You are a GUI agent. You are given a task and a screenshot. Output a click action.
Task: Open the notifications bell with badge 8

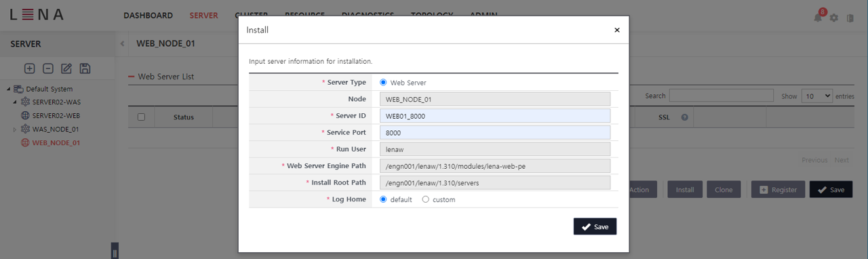pyautogui.click(x=818, y=17)
